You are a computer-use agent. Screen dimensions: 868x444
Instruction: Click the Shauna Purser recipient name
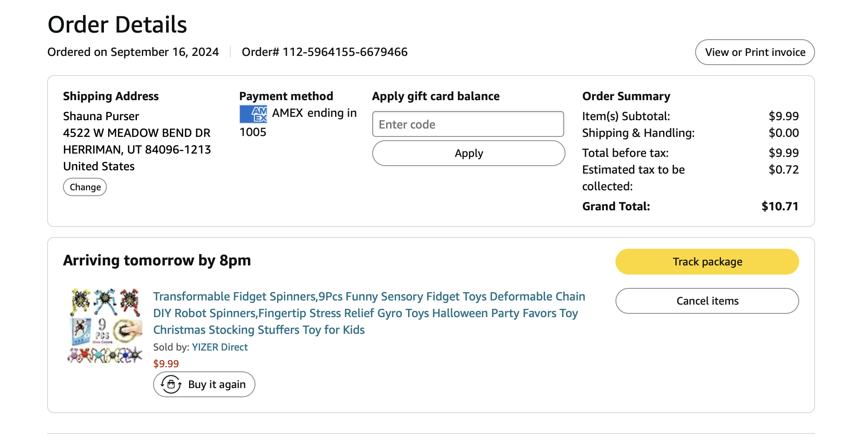[101, 116]
